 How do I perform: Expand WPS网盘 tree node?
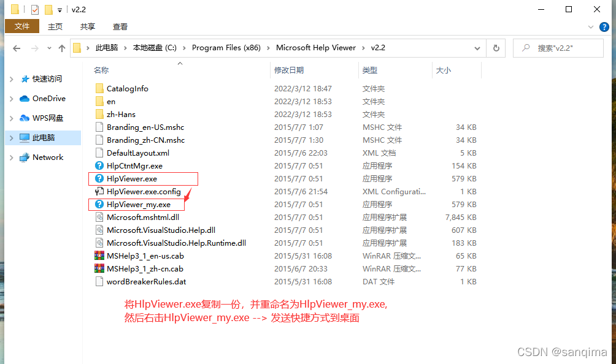click(12, 118)
